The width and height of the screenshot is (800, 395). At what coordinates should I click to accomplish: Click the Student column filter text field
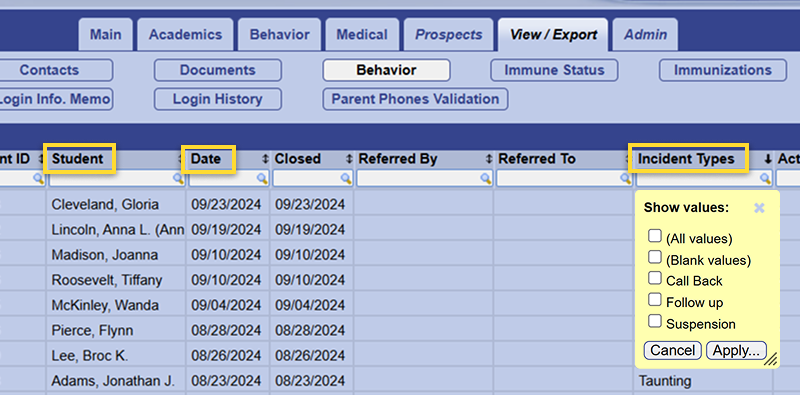[111, 178]
